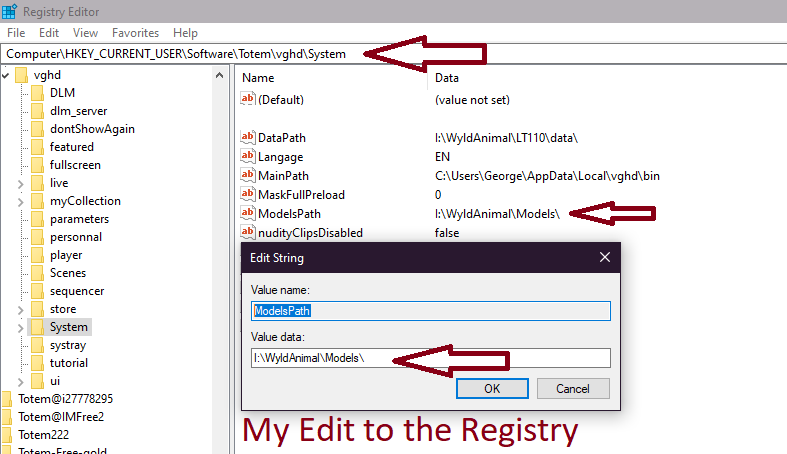Screen dimensions: 787x454
Task: Collapse the vghd tree node
Action: click(5, 75)
